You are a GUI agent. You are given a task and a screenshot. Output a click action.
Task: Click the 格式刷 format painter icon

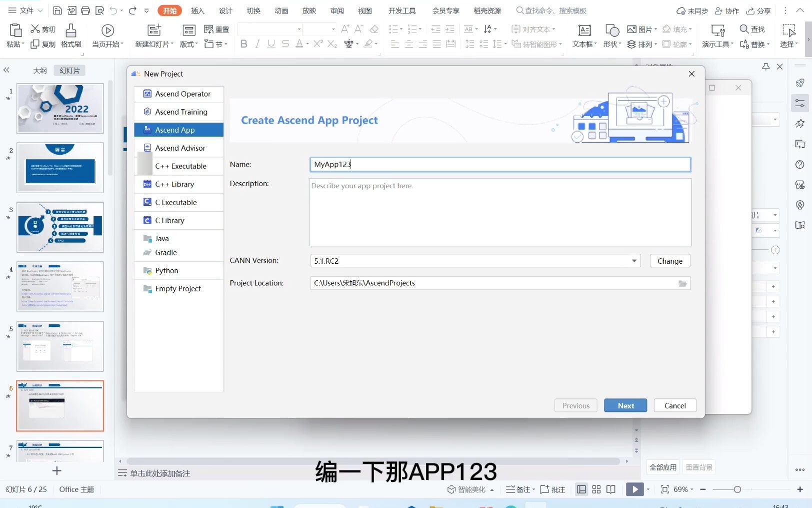(71, 31)
